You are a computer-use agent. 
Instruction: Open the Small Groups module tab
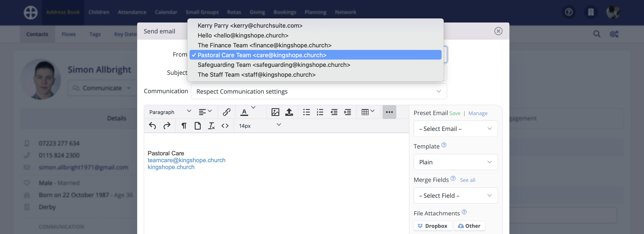coord(202,12)
